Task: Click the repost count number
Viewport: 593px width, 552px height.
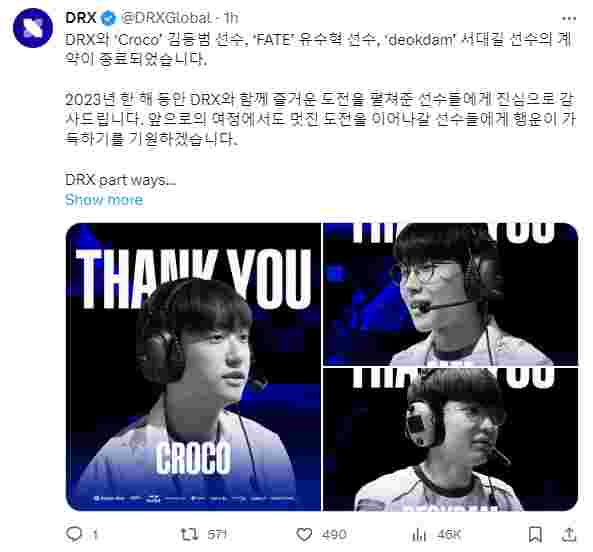Action: (x=217, y=534)
